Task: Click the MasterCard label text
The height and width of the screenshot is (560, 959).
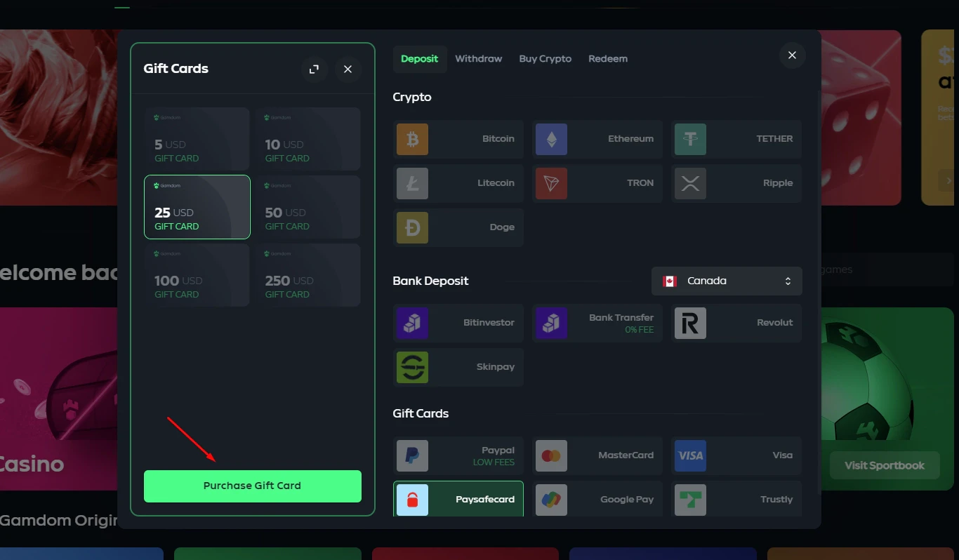Action: click(x=626, y=455)
